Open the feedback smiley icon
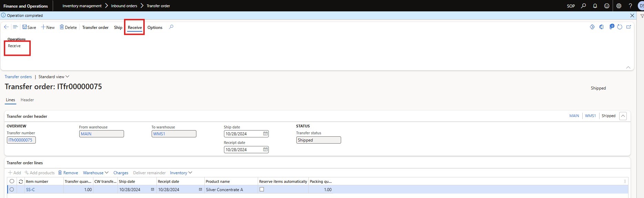 [607, 6]
